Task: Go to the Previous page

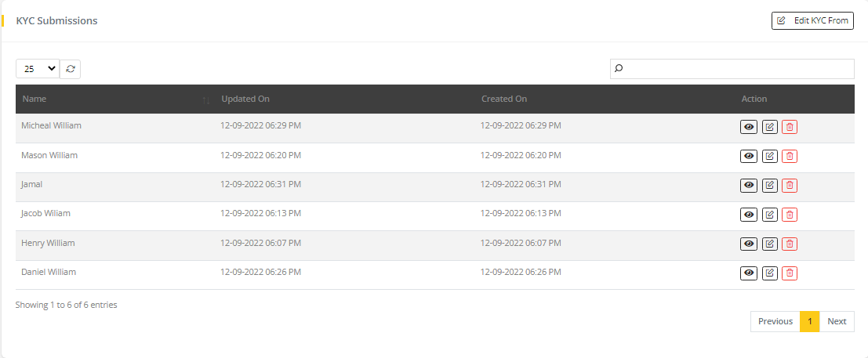Action: tap(775, 321)
